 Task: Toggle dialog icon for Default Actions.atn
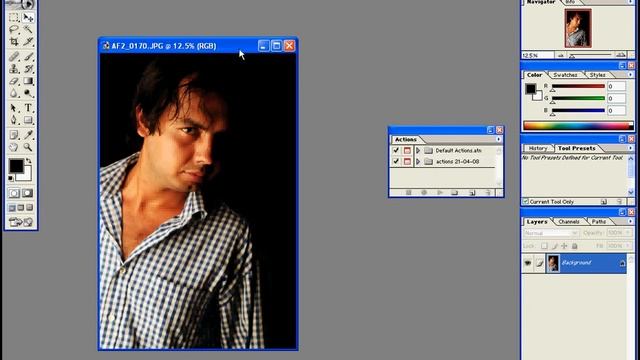(x=407, y=151)
